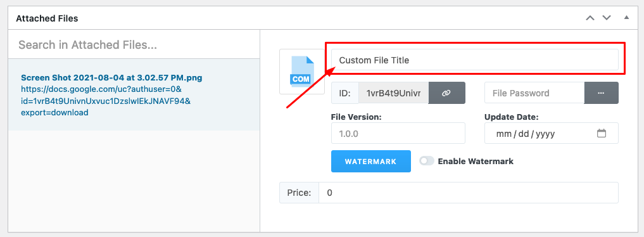Click the Price value field
The width and height of the screenshot is (644, 237).
tap(469, 193)
